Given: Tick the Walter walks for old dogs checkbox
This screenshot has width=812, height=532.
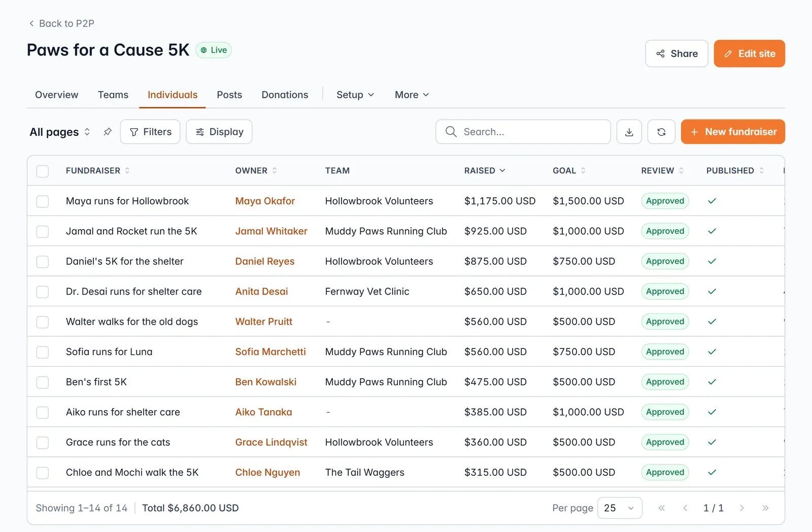Looking at the screenshot, I should pyautogui.click(x=43, y=322).
